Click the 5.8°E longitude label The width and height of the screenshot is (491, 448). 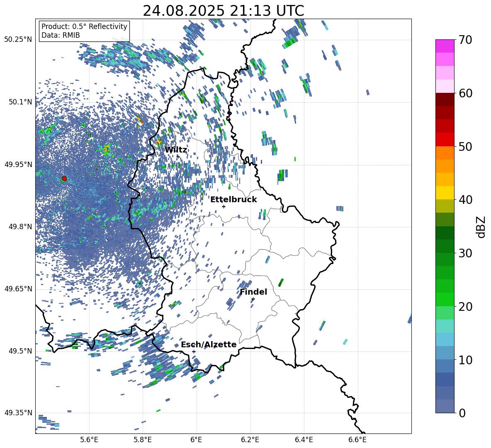[x=143, y=440]
